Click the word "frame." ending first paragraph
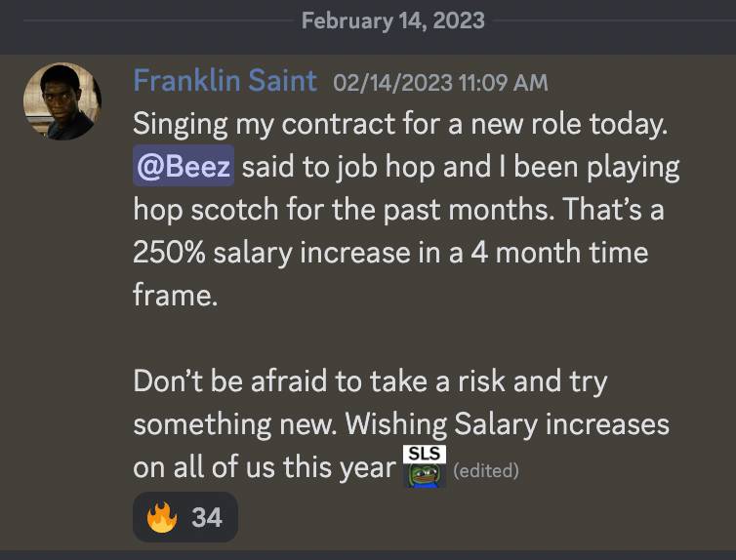736x560 pixels. point(176,296)
